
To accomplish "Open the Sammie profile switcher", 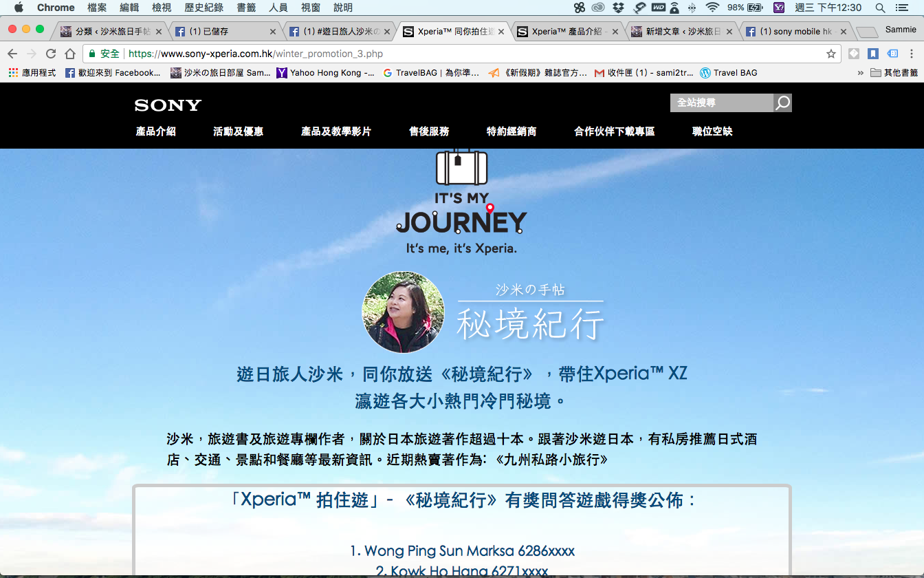I will click(901, 30).
